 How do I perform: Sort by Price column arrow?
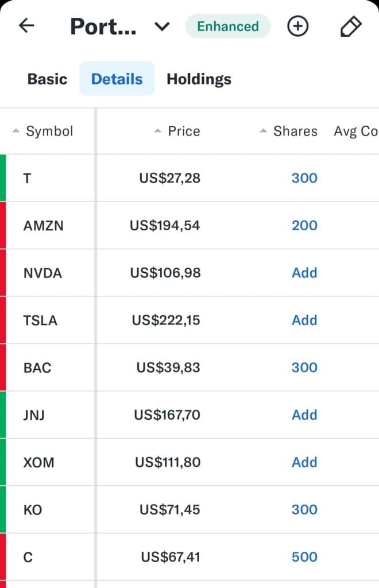(157, 131)
